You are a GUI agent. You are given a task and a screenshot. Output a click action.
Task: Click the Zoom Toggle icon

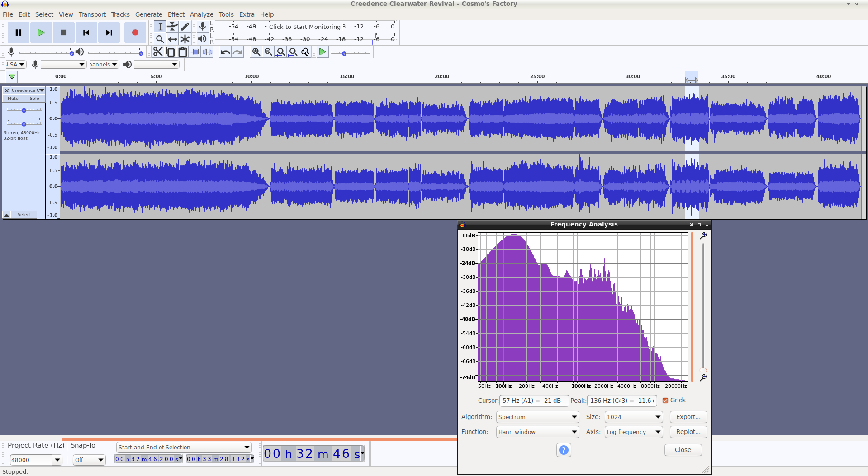305,52
